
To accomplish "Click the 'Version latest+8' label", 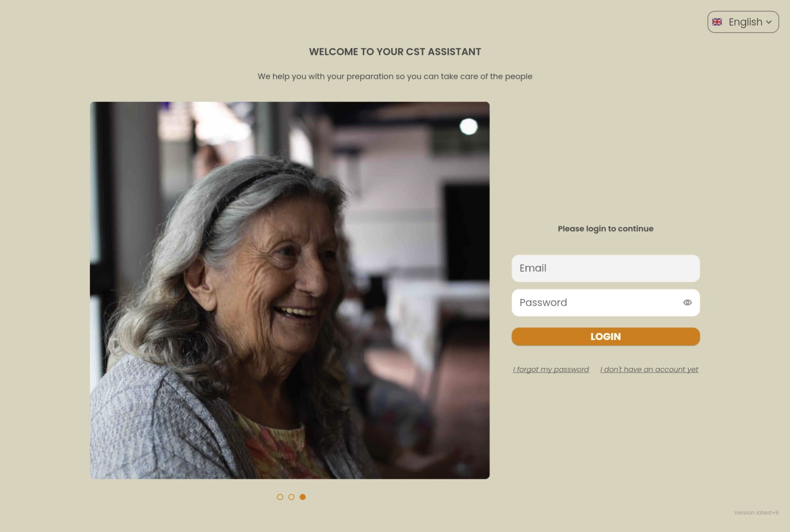I will click(756, 513).
